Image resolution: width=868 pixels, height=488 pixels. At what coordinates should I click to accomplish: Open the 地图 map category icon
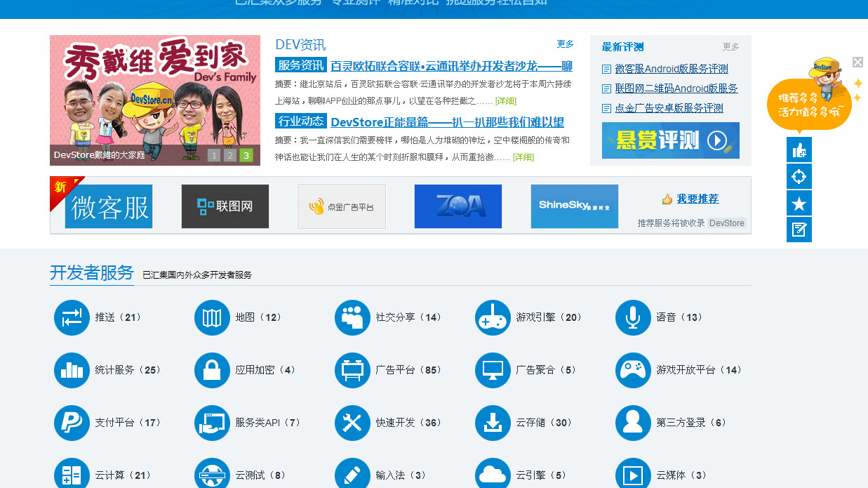(212, 317)
